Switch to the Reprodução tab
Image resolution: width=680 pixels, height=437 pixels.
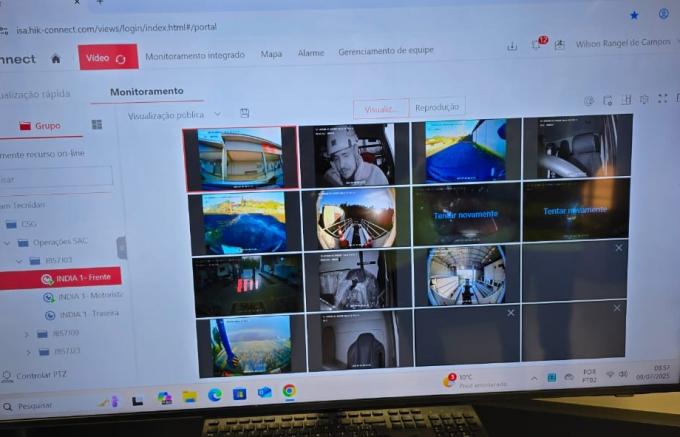tap(436, 107)
